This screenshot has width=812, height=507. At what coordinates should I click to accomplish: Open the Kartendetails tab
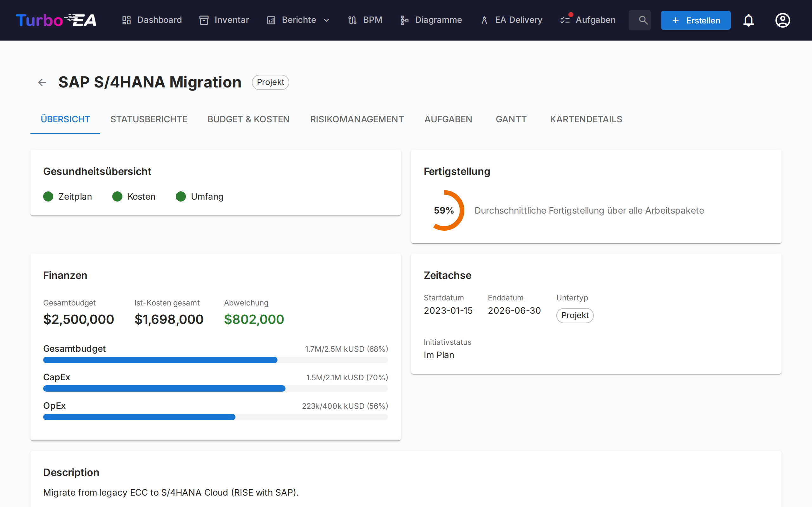coord(586,119)
